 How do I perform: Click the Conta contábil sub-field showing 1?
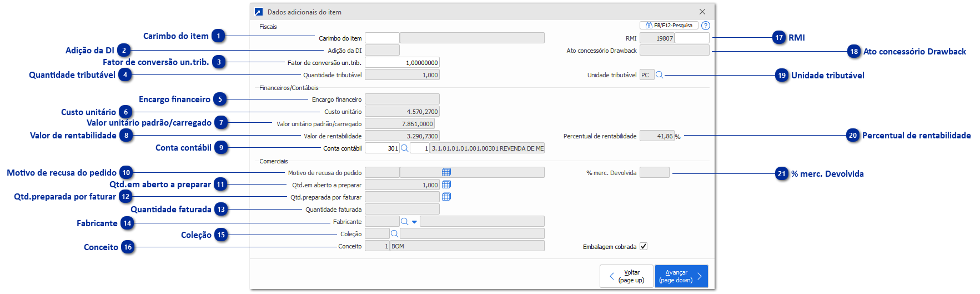(420, 148)
